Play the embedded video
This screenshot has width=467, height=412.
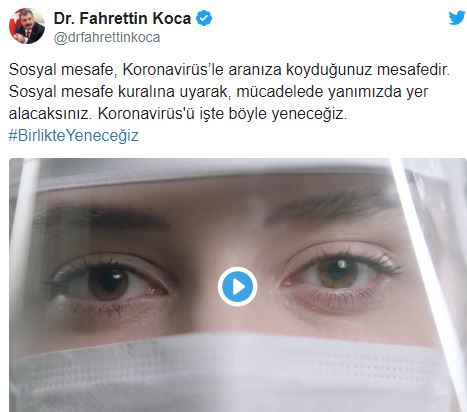tap(237, 287)
